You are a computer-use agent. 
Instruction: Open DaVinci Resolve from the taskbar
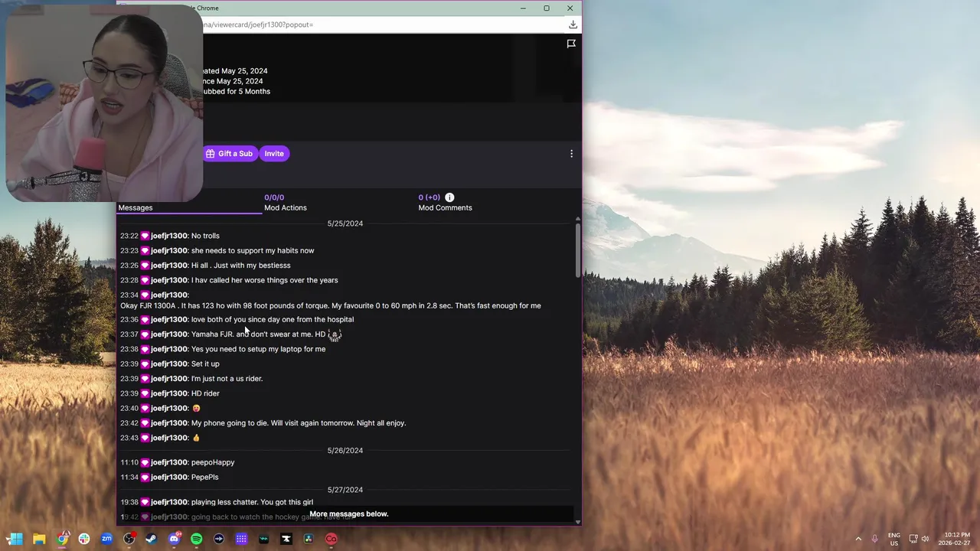click(x=309, y=539)
